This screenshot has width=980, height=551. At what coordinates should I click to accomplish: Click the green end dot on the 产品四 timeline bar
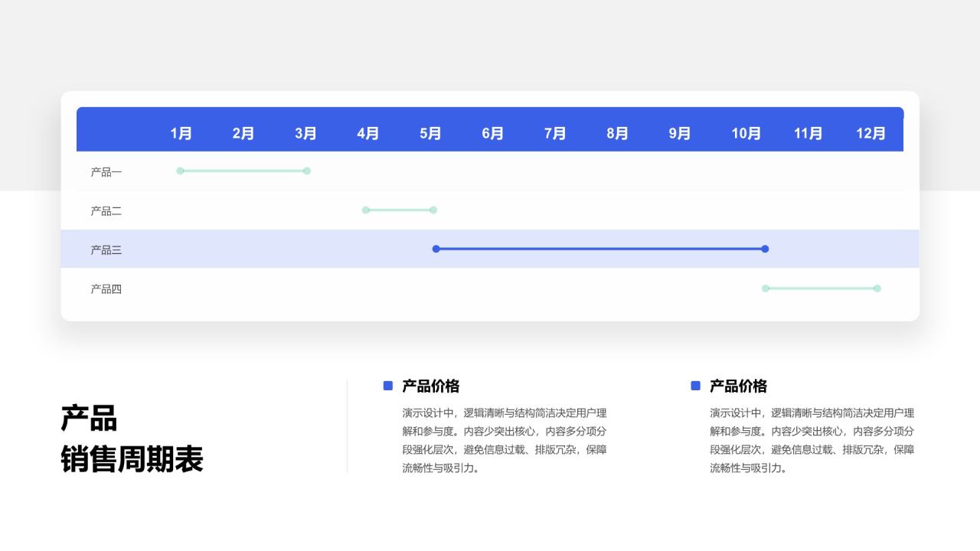878,288
